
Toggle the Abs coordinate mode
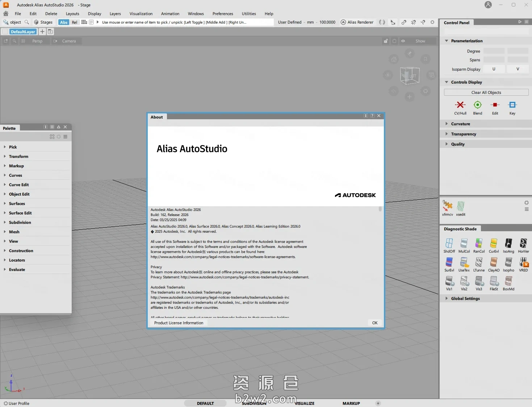point(64,22)
